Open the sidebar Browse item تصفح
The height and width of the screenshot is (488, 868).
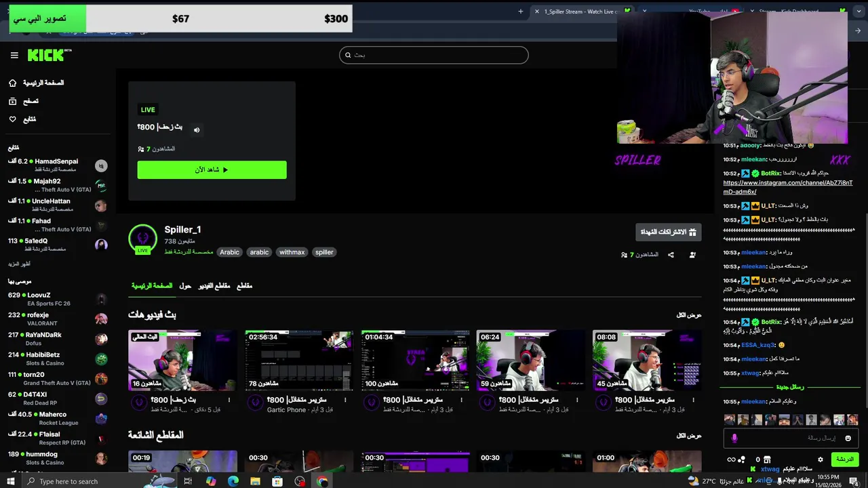24,101
